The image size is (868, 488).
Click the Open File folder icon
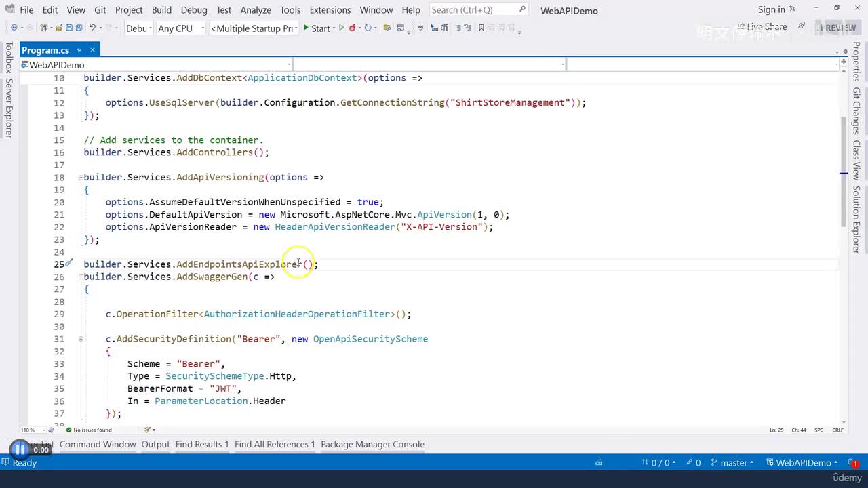tap(59, 28)
